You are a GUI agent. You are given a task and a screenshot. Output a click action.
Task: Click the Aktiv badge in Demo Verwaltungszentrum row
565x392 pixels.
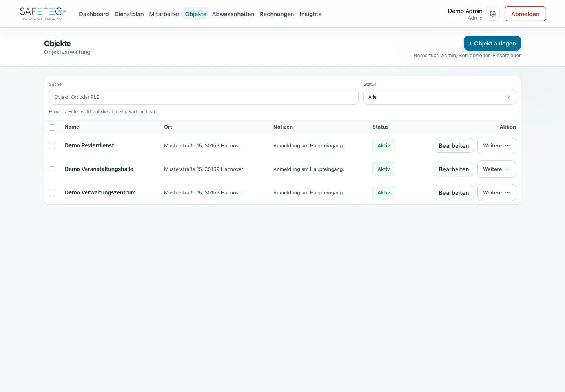click(x=384, y=192)
